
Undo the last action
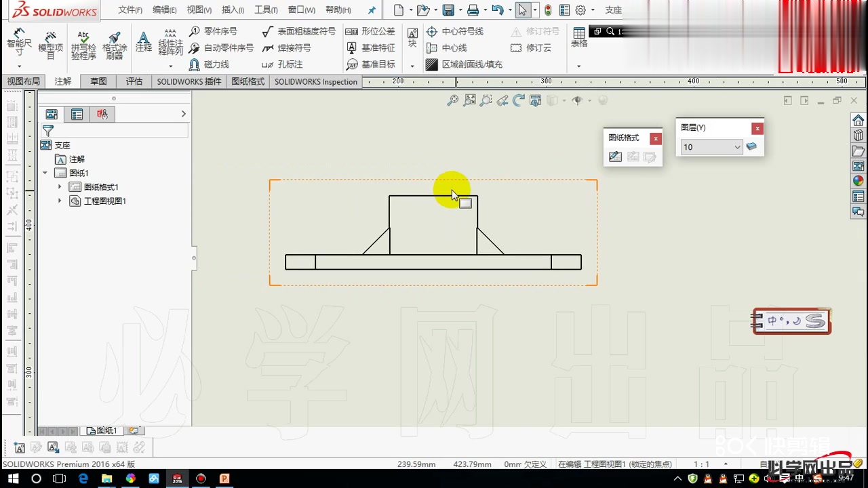[497, 10]
